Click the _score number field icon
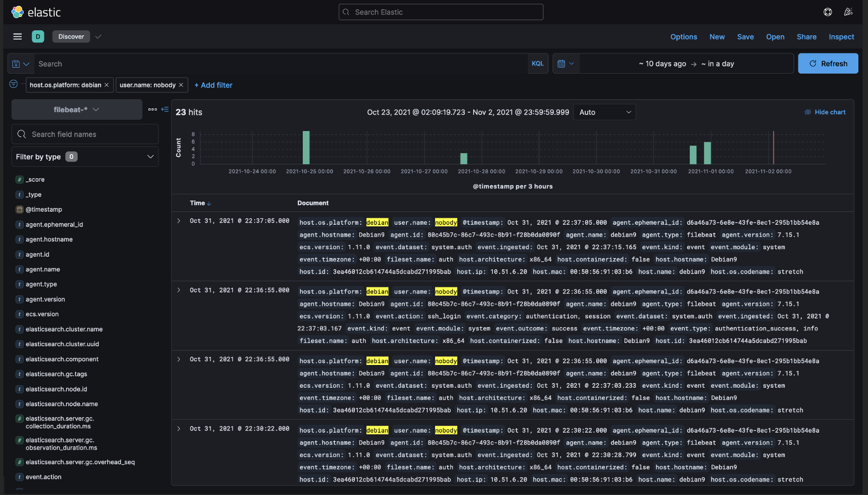The height and width of the screenshot is (495, 868). point(20,179)
